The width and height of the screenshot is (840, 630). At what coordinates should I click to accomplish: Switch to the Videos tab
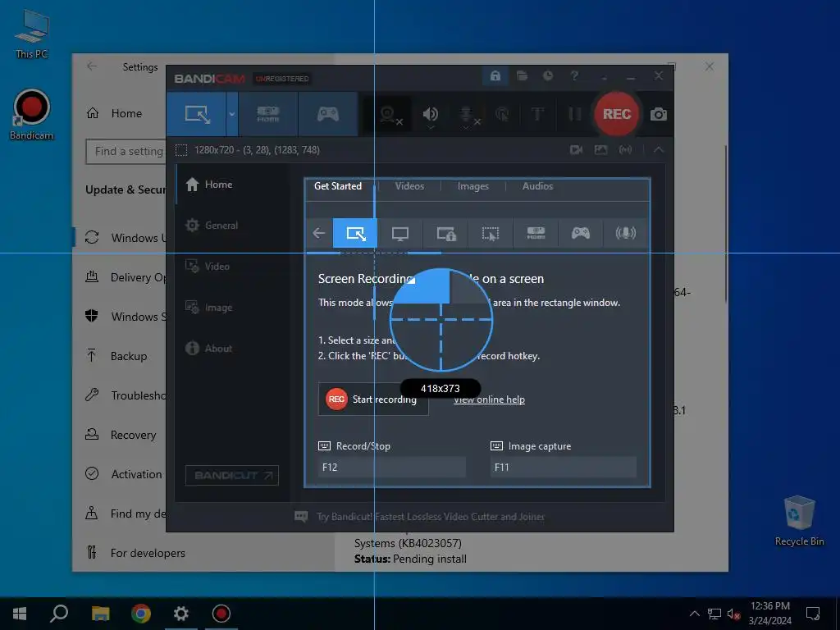(x=409, y=186)
